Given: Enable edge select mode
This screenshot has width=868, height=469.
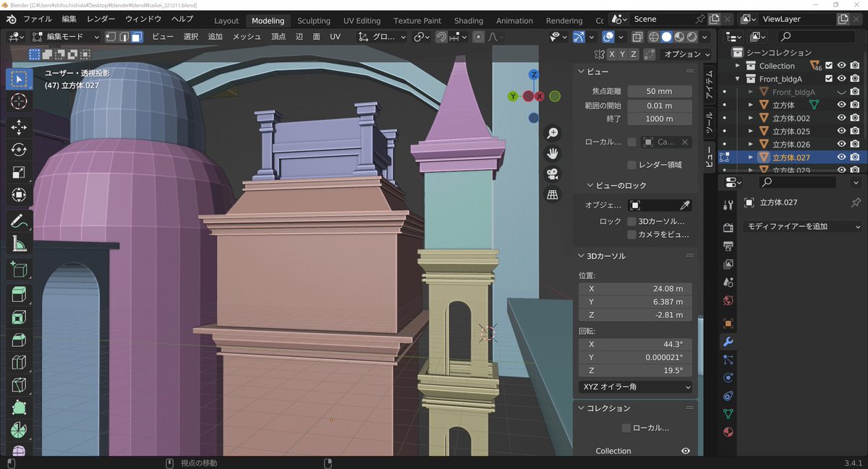Looking at the screenshot, I should tap(124, 37).
